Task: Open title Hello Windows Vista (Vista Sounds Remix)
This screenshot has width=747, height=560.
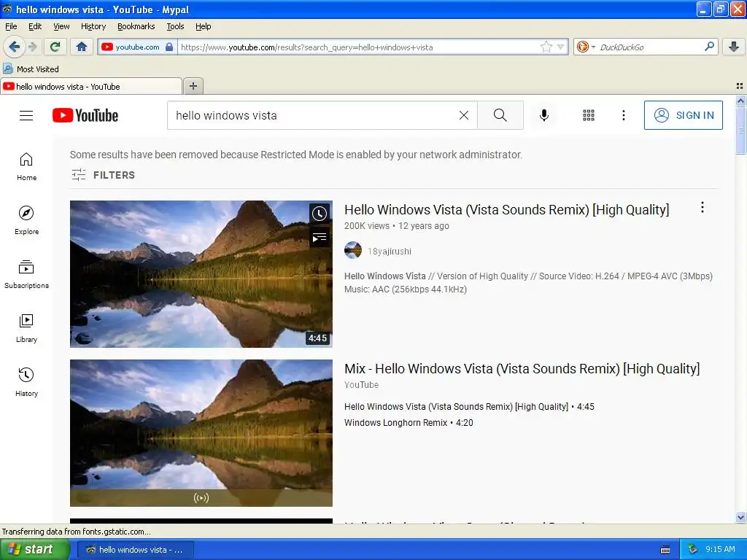Action: [x=506, y=210]
